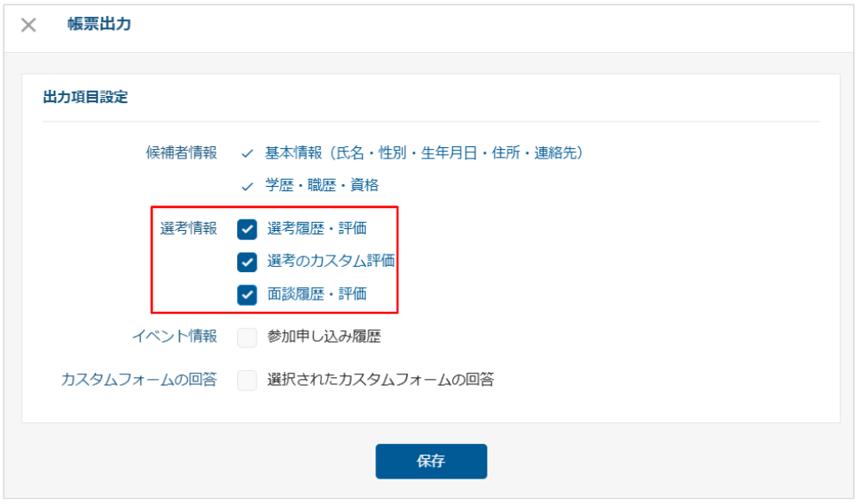Click the 面談履歴・評価 label text
The width and height of the screenshot is (862, 504).
click(316, 294)
